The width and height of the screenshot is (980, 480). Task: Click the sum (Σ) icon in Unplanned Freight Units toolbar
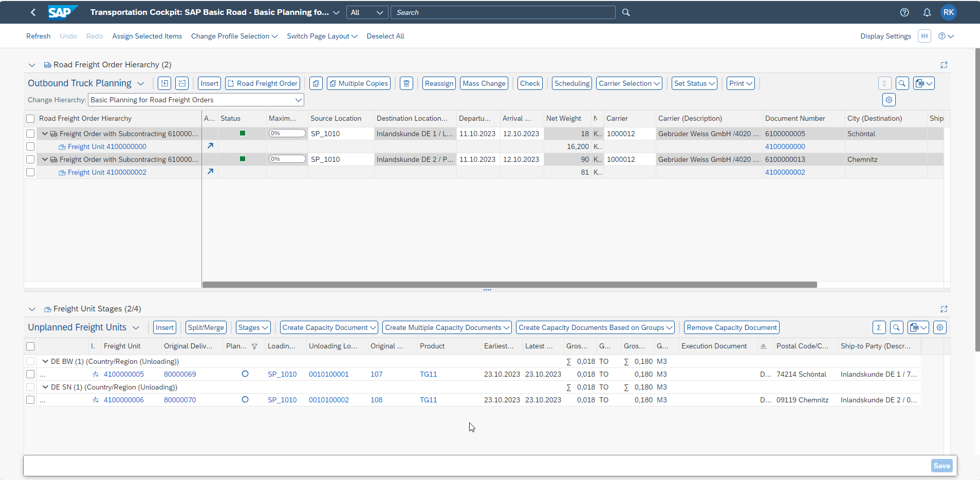(x=880, y=327)
